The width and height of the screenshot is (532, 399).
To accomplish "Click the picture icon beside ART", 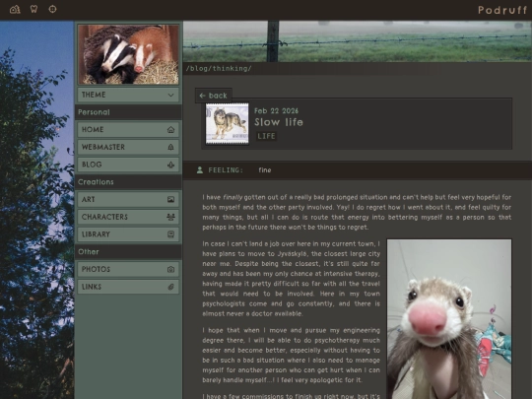I will [171, 199].
